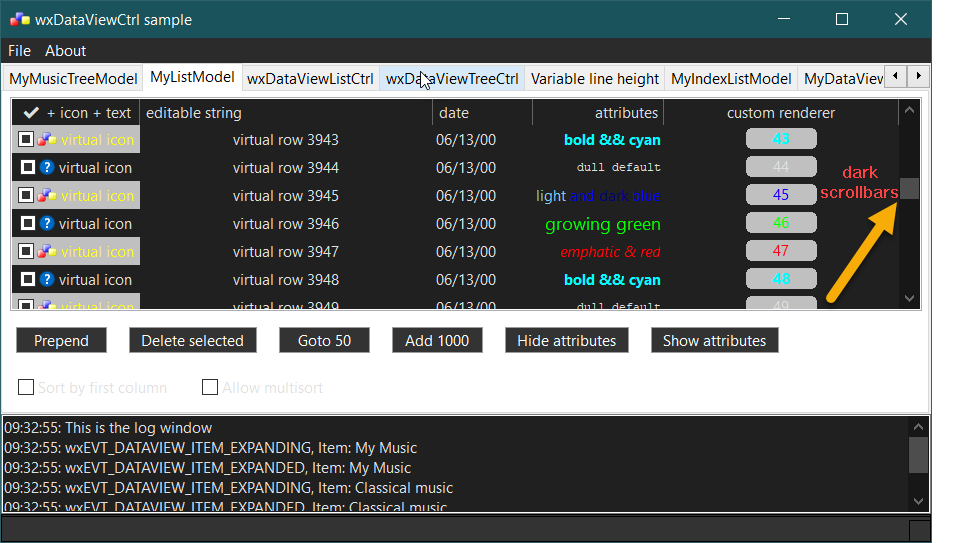960x543 pixels.
Task: Click custom renderer cell showing 45
Action: click(781, 195)
